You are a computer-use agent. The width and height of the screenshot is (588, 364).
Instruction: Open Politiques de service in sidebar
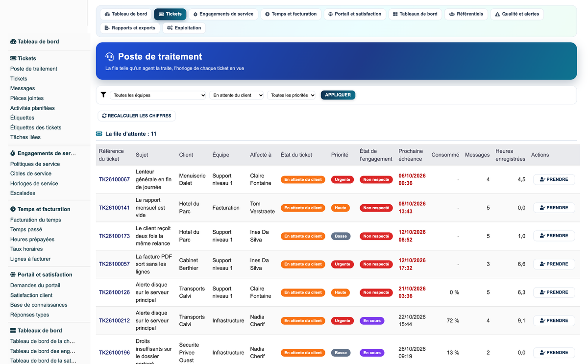point(35,164)
